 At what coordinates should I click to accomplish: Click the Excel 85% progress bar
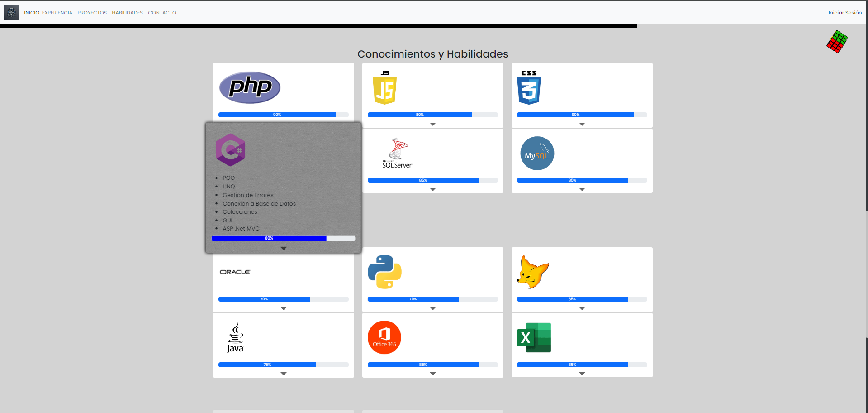582,365
